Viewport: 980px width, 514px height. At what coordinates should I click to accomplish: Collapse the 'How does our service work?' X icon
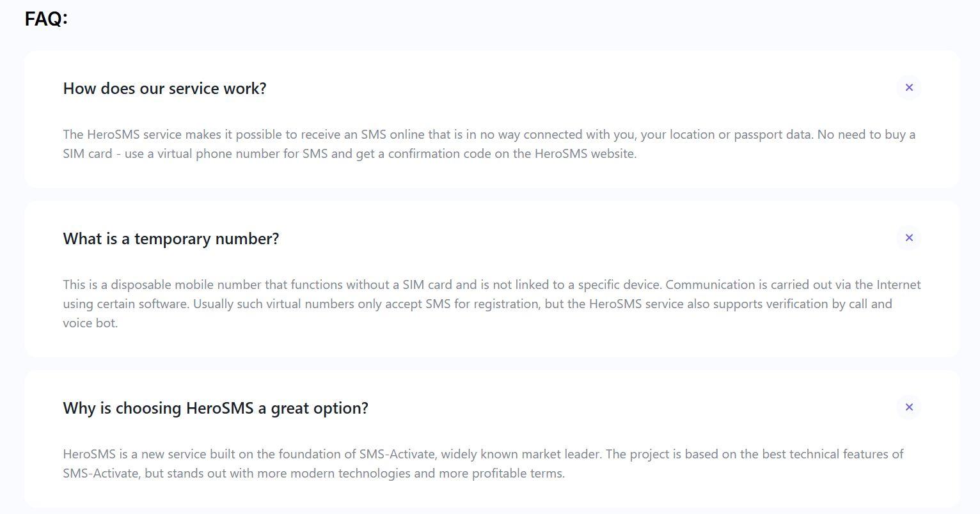click(908, 88)
